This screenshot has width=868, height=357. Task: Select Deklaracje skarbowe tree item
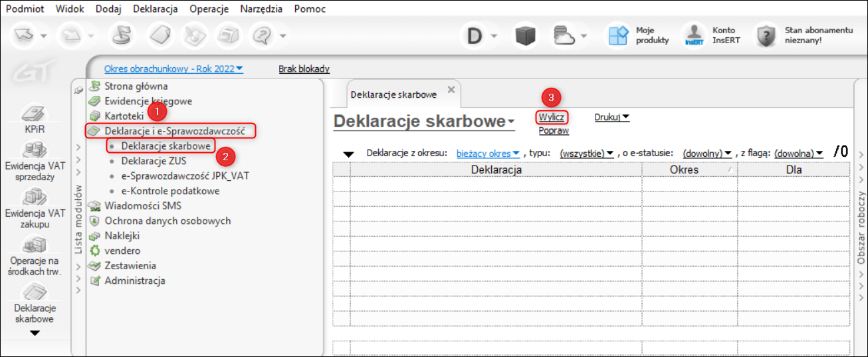[166, 146]
